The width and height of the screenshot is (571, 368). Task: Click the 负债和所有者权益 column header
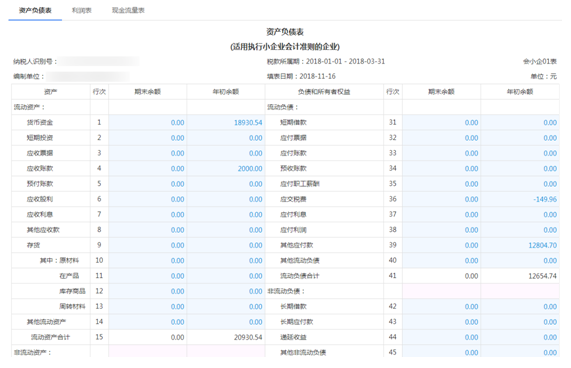coord(324,92)
